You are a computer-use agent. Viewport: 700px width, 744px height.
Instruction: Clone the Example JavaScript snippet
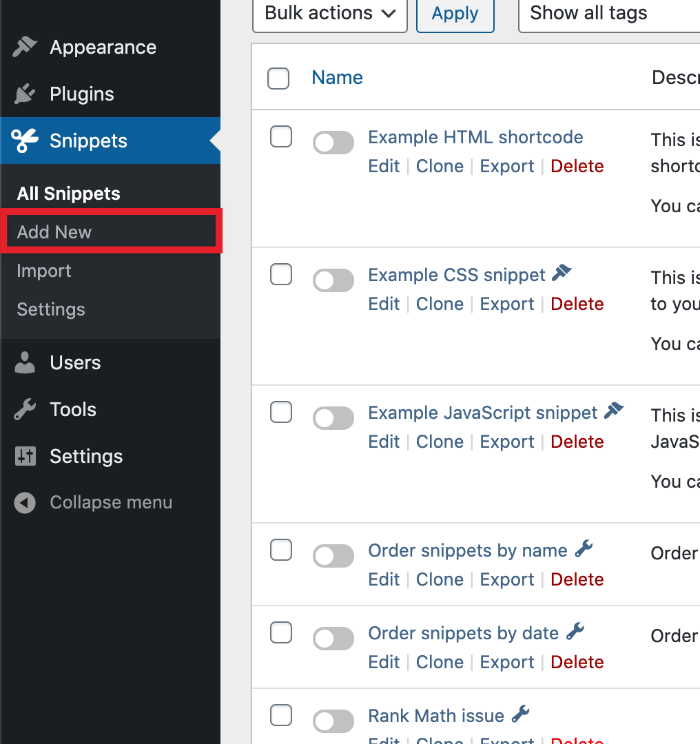pos(440,442)
